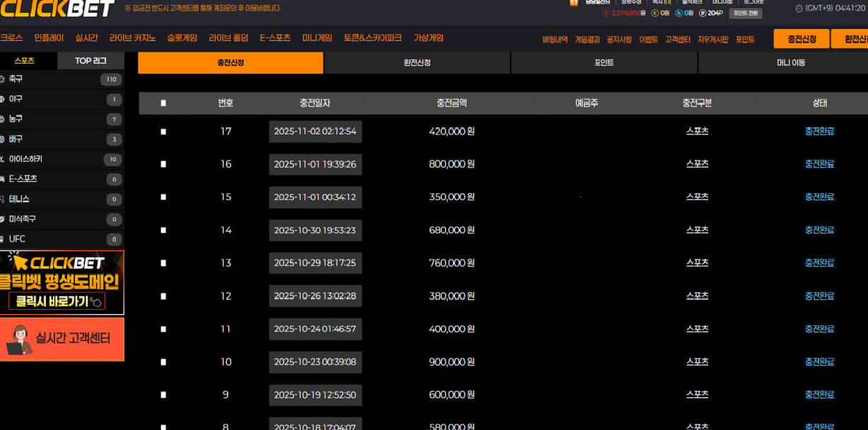This screenshot has width=868, height=430.
Task: Click the 포인트 전환 button
Action: (x=745, y=13)
